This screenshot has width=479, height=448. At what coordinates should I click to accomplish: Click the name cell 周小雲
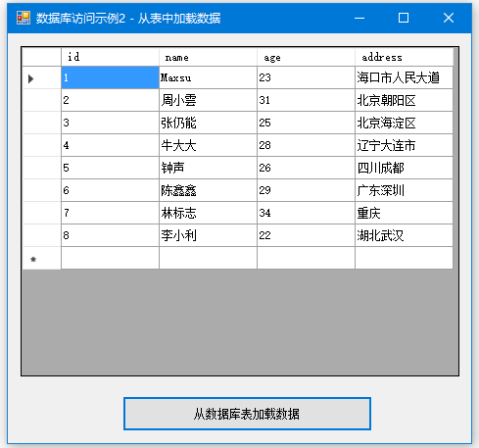(x=208, y=100)
